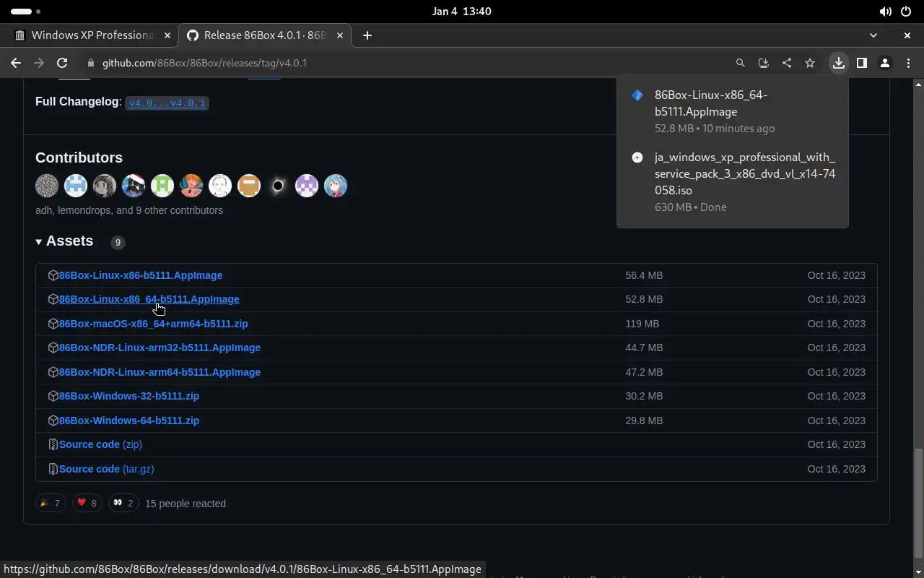
Task: Open the v4.0...v4.0.1 changelog link
Action: [167, 103]
